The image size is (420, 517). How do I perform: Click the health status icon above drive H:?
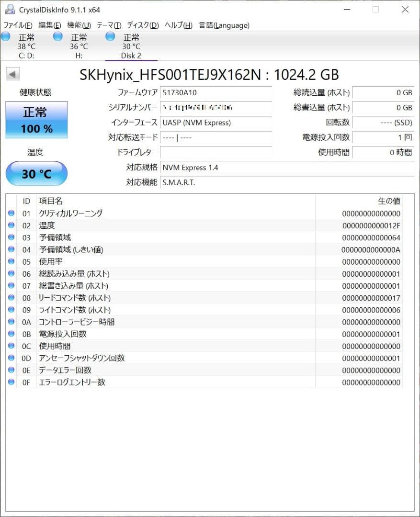(x=57, y=36)
